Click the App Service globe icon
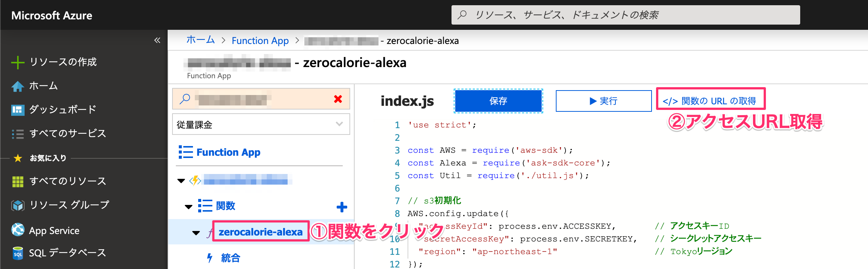Screen dimensions: 868x269 point(18,230)
